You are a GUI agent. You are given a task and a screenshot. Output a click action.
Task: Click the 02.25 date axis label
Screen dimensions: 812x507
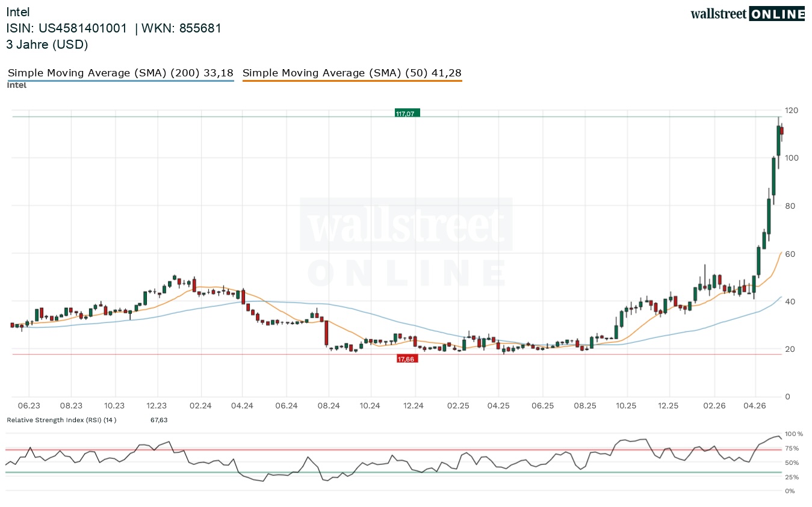pos(458,406)
